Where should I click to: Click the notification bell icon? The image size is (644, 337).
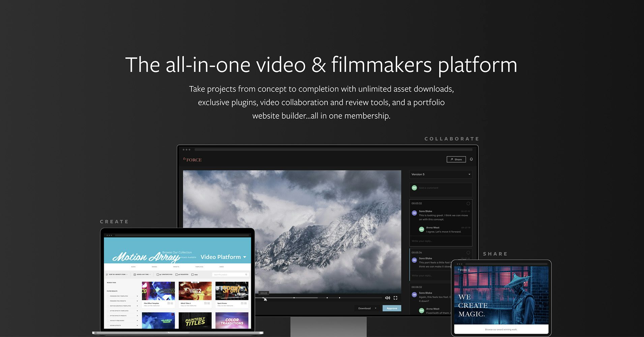click(x=471, y=159)
